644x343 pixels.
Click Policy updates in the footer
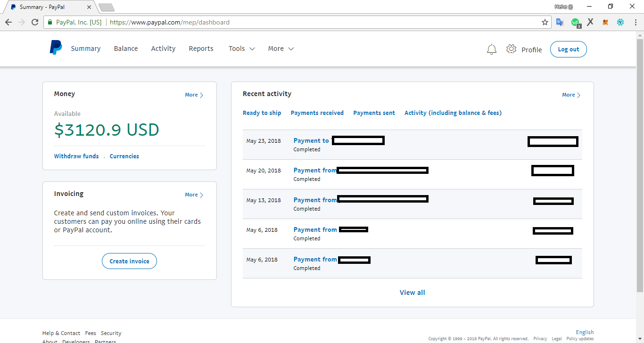[580, 339]
